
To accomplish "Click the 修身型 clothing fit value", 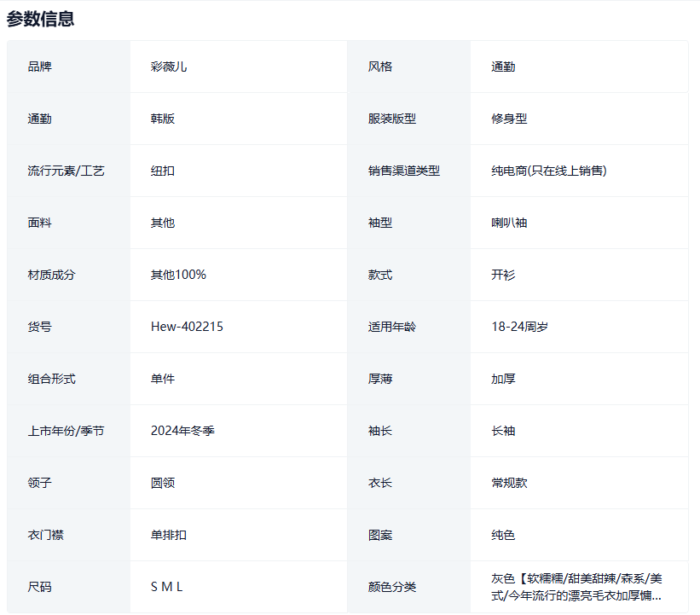I will pyautogui.click(x=509, y=119).
